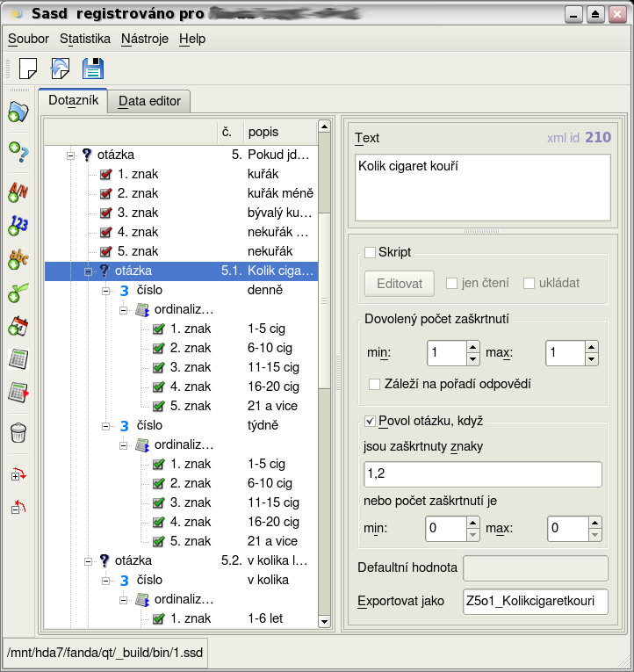
Task: Select the Dotazník tab
Action: click(73, 100)
